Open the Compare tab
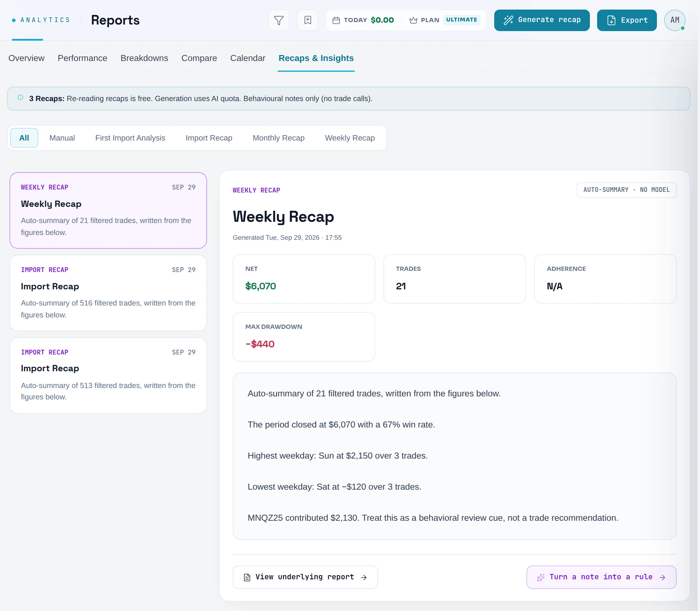Screen dimensions: 700x611 [199, 58]
